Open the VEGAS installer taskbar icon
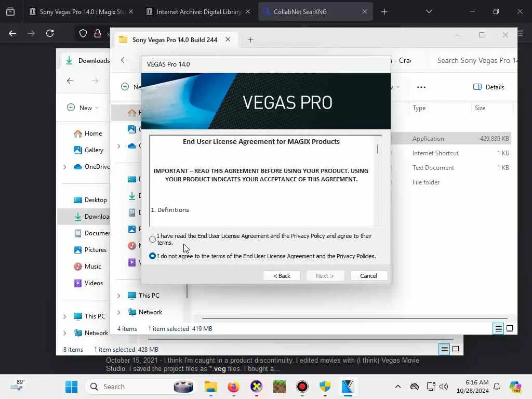Viewport: 532px width, 399px height. click(x=348, y=387)
